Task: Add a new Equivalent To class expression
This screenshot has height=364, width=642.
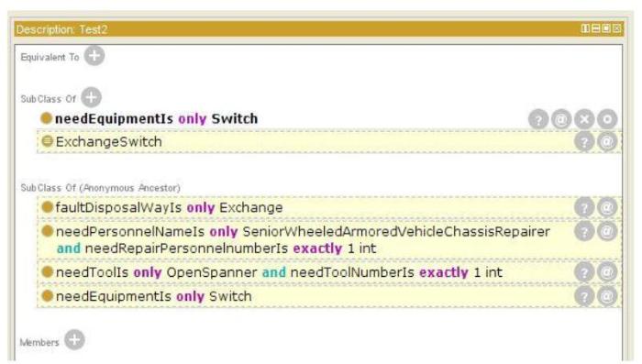Action: pos(94,56)
